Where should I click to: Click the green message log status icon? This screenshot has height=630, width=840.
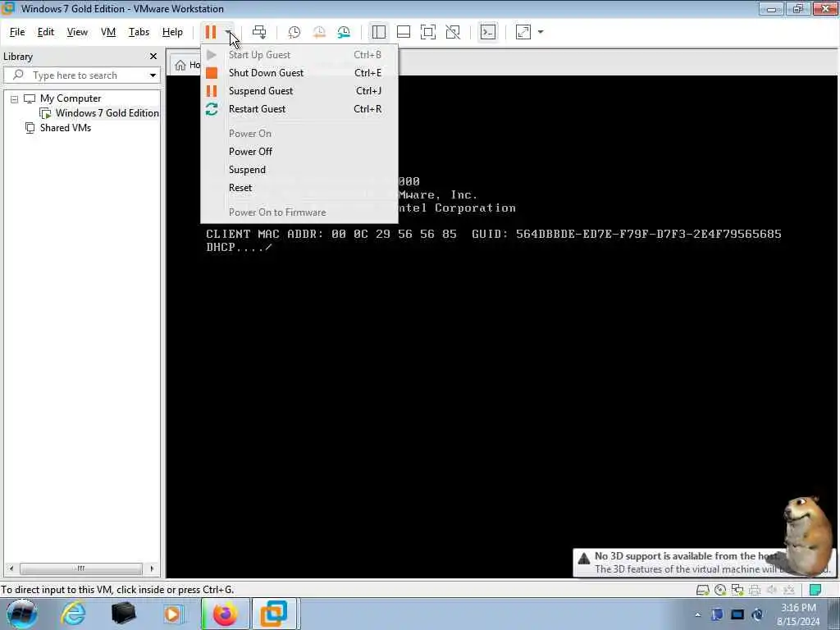click(815, 591)
